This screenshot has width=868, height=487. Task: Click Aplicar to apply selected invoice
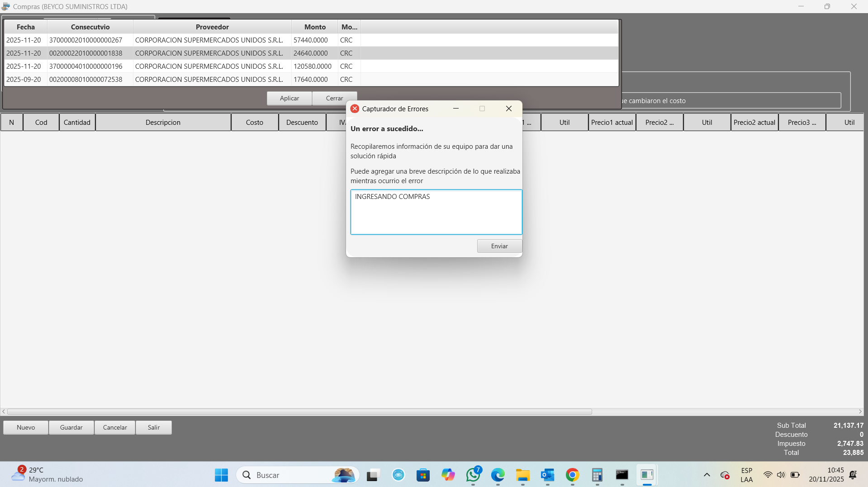tap(289, 98)
